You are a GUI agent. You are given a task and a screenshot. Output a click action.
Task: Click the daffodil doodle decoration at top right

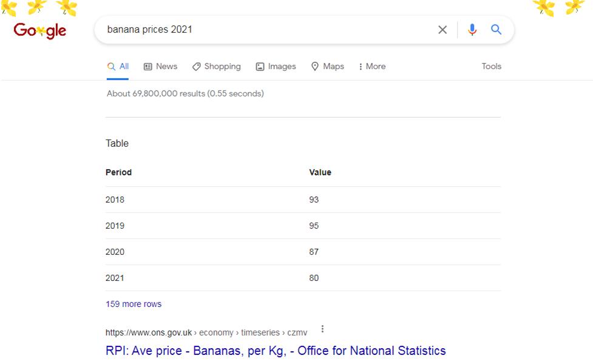(560, 7)
